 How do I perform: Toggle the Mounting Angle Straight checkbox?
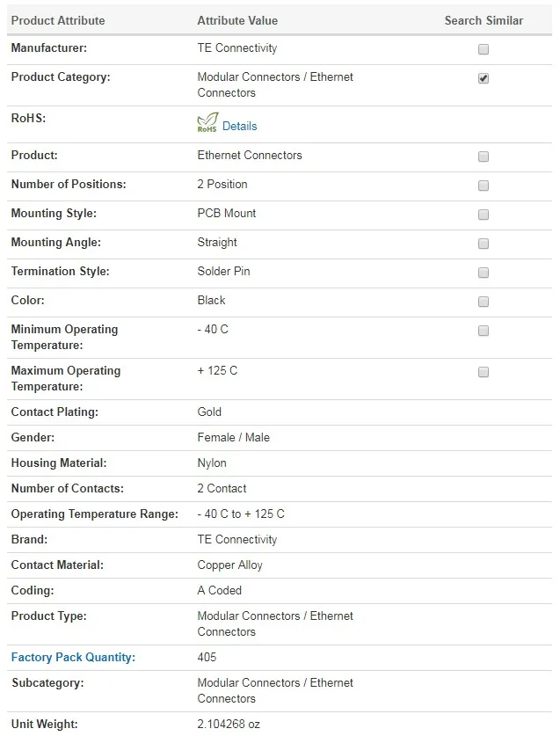point(484,244)
